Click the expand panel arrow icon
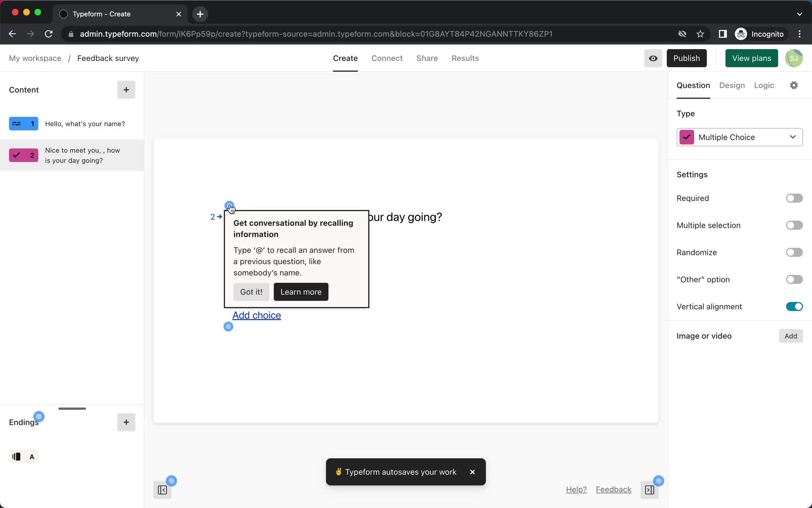 (650, 489)
